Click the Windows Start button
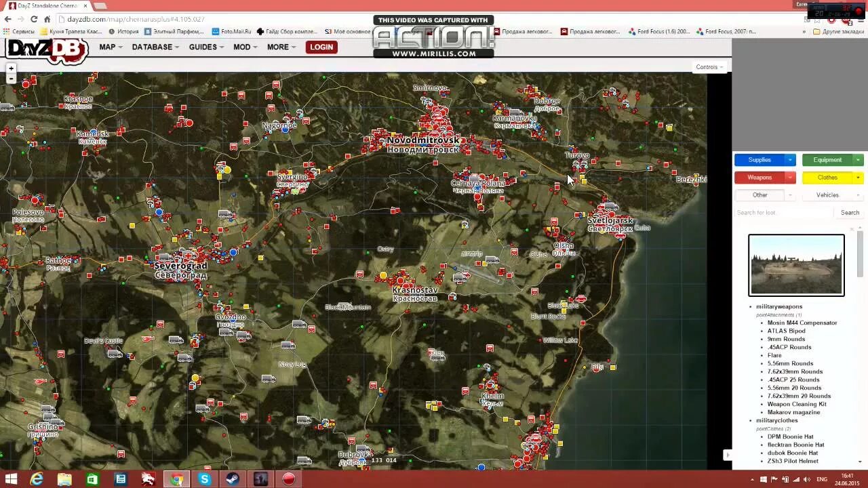This screenshot has height=488, width=868. pos(11,479)
